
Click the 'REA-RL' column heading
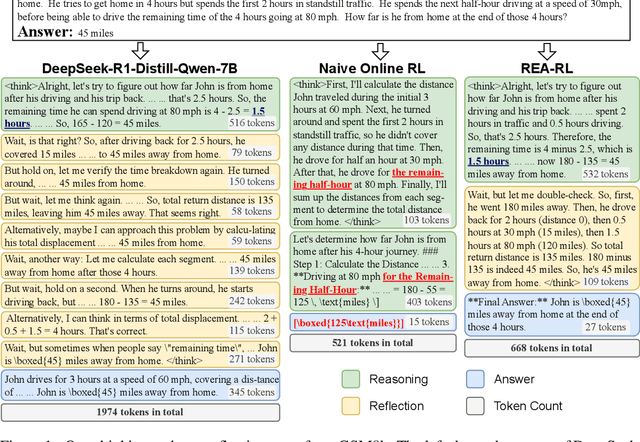[547, 68]
